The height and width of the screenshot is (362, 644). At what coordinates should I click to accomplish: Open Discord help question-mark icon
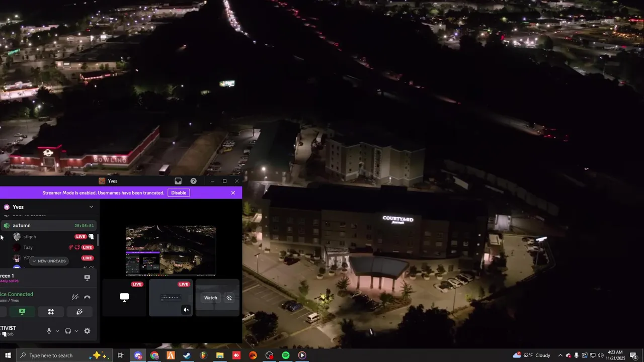[x=194, y=181]
